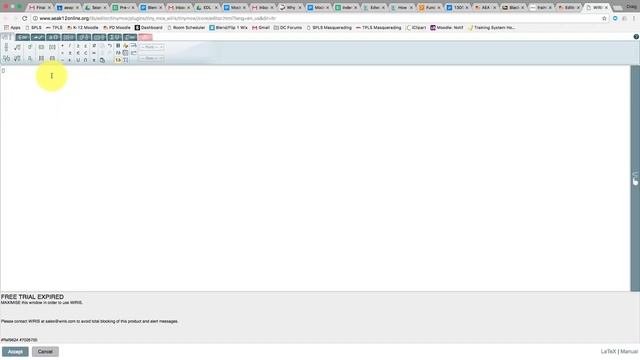Open the Room Scheduler bookmark
The image size is (640, 360).
tap(186, 28)
